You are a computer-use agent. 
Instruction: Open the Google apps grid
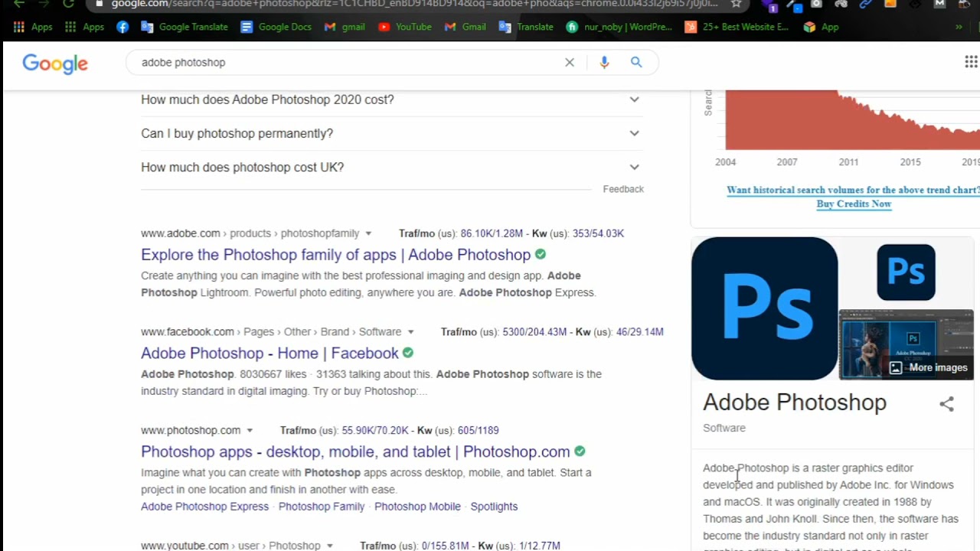pyautogui.click(x=971, y=62)
